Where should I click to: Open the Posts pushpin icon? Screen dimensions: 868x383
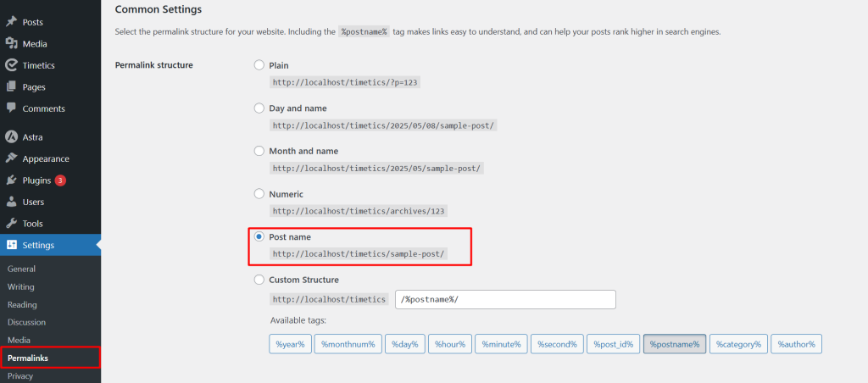point(11,22)
